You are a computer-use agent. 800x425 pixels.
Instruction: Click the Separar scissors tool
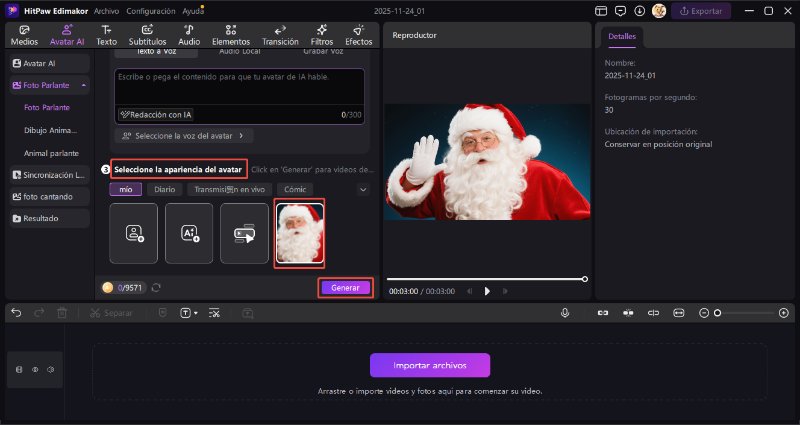pos(111,313)
